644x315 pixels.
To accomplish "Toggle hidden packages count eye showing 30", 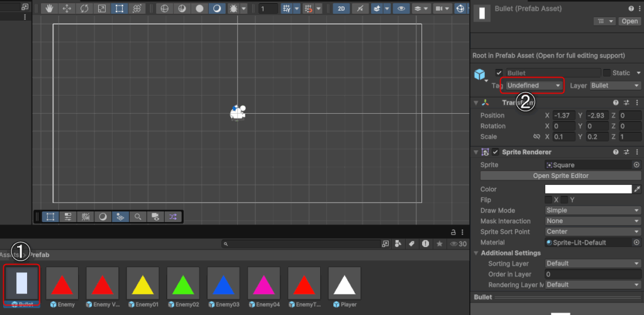I will [458, 244].
